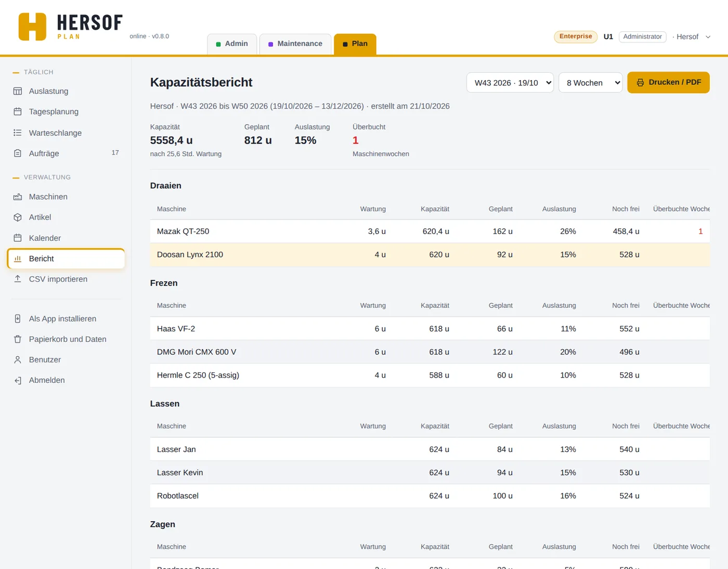Switch to the Admin tab
The image size is (728, 569).
(x=232, y=44)
